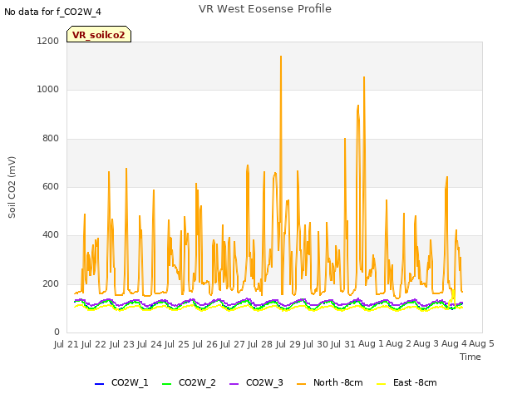532x399 pixels.
Task: Click the 'No data for f_CO2W_4' message
Action: [52, 12]
